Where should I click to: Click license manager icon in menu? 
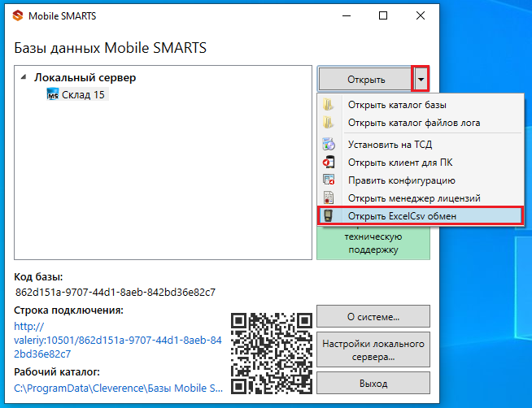pyautogui.click(x=329, y=197)
